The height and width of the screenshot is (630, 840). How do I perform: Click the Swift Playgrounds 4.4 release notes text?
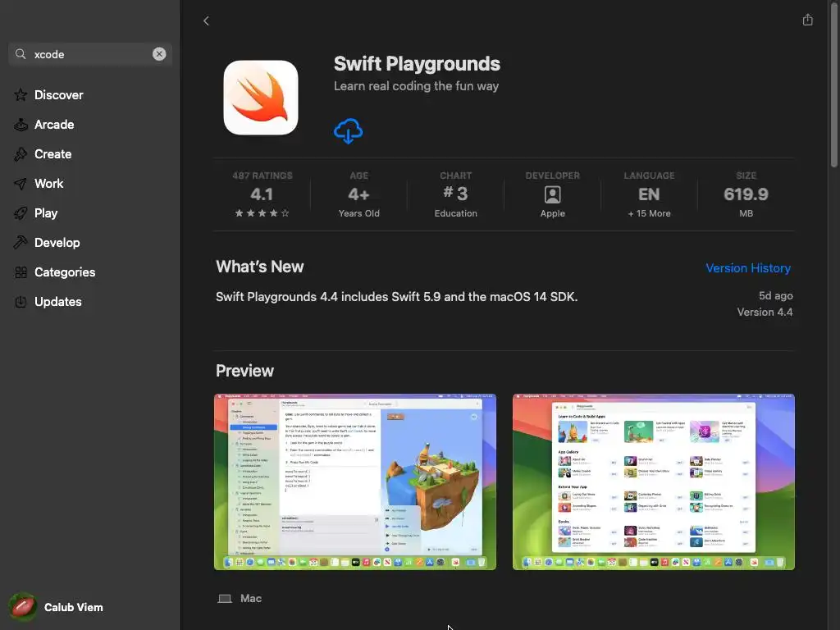coord(396,297)
